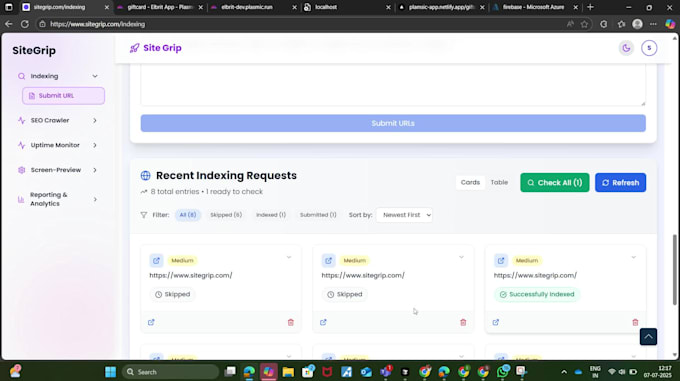Select the Indexed (1) filter

[x=271, y=215]
